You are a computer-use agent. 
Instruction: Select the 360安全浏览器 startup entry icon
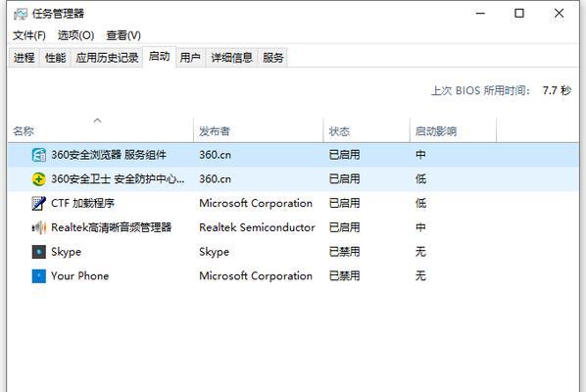(39, 155)
